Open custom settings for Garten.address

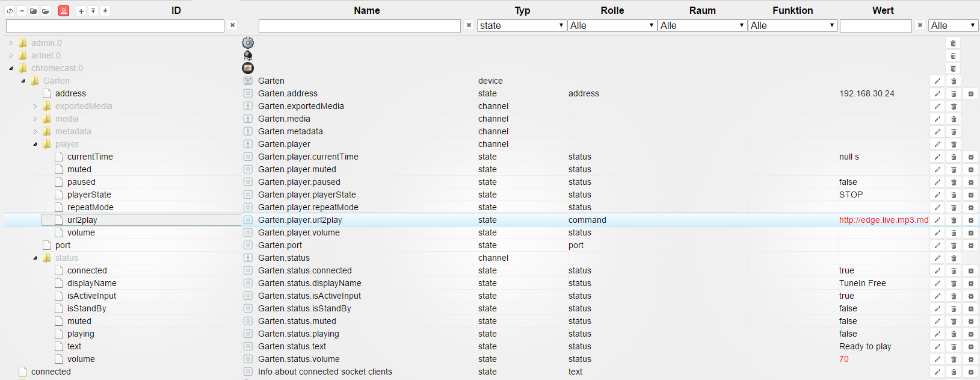point(970,94)
